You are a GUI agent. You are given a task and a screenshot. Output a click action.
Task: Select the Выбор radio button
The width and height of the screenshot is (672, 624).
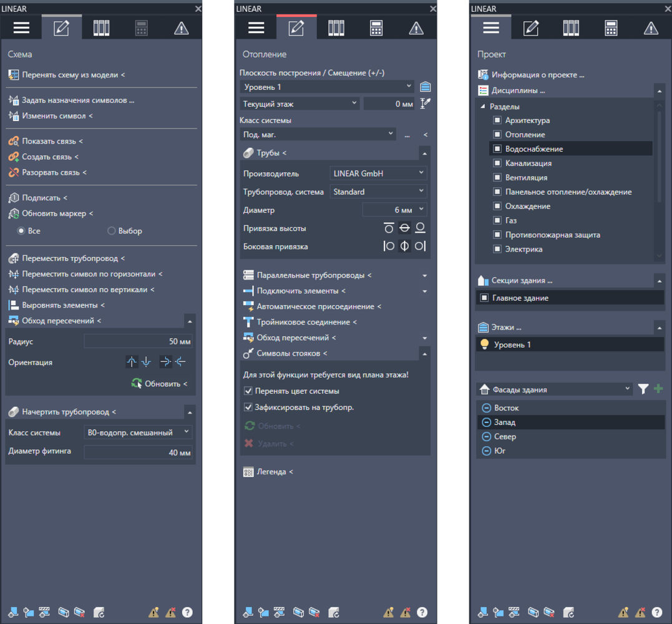(x=112, y=231)
